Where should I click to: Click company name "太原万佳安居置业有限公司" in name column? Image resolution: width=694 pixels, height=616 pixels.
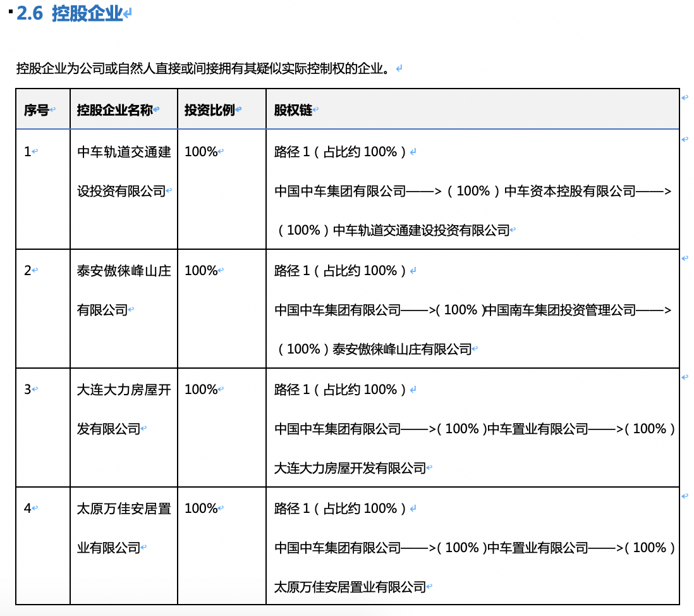coord(124,528)
